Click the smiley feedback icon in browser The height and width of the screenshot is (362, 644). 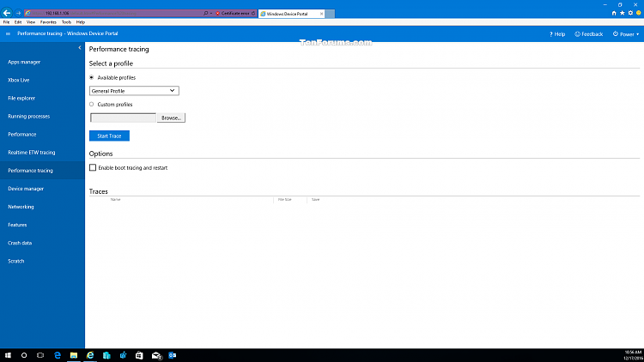point(639,13)
